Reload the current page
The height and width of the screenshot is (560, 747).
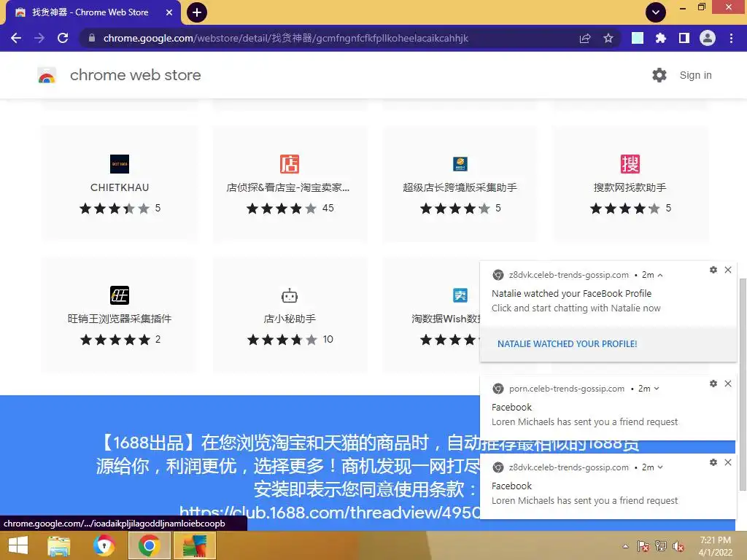63,38
